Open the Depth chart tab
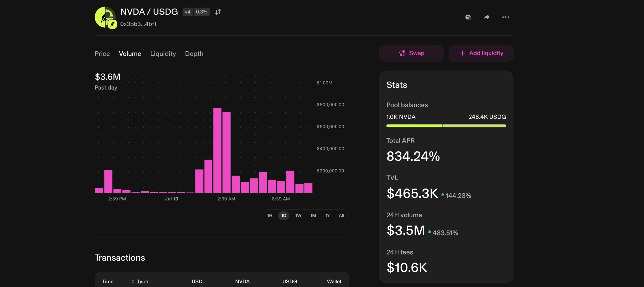This screenshot has width=644, height=287. [194, 54]
